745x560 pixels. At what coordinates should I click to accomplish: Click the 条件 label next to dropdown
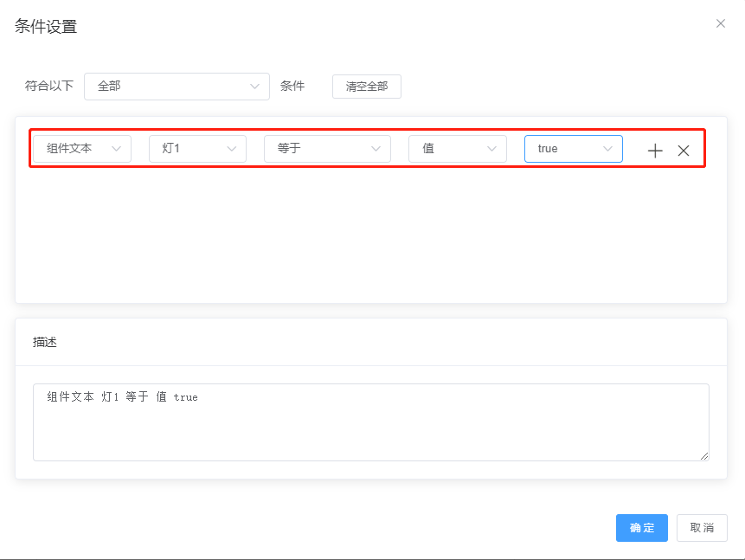pos(292,86)
